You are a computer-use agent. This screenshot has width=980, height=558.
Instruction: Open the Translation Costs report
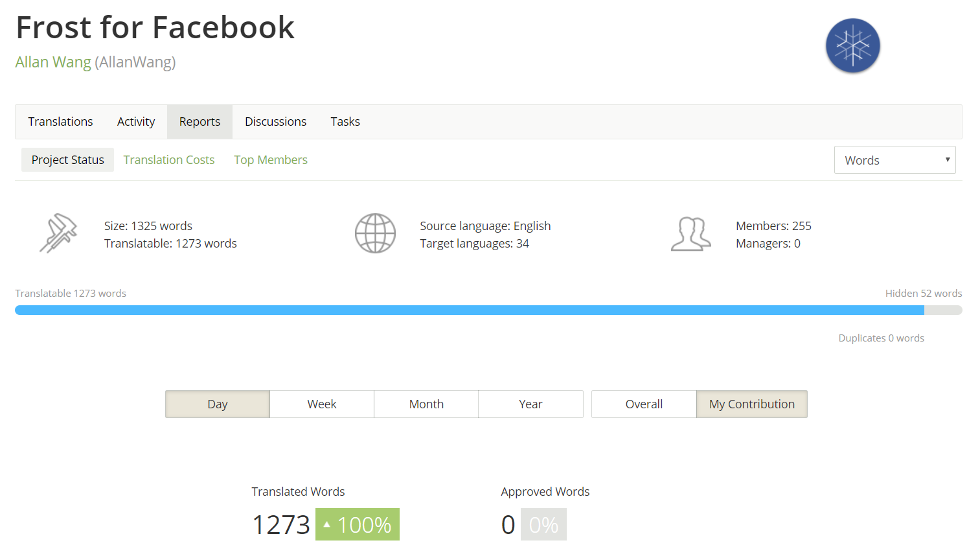(169, 160)
